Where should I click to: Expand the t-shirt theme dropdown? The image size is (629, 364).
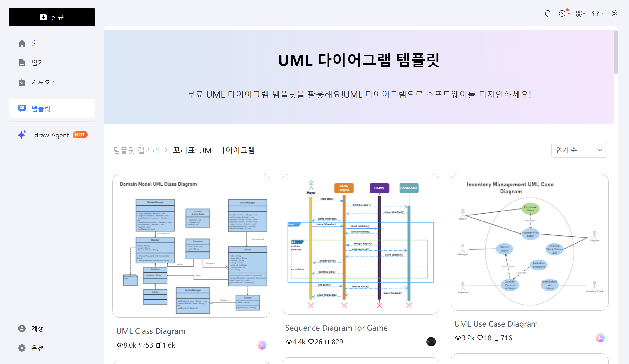(598, 13)
